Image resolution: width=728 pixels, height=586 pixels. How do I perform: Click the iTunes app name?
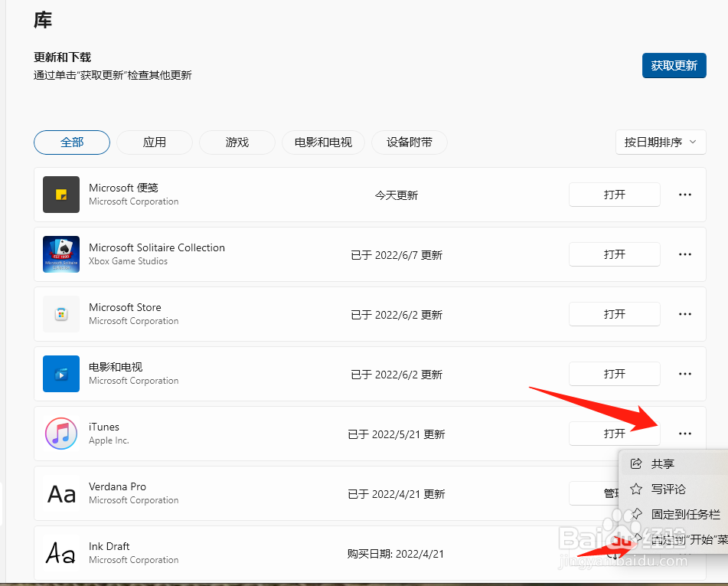pyautogui.click(x=104, y=427)
